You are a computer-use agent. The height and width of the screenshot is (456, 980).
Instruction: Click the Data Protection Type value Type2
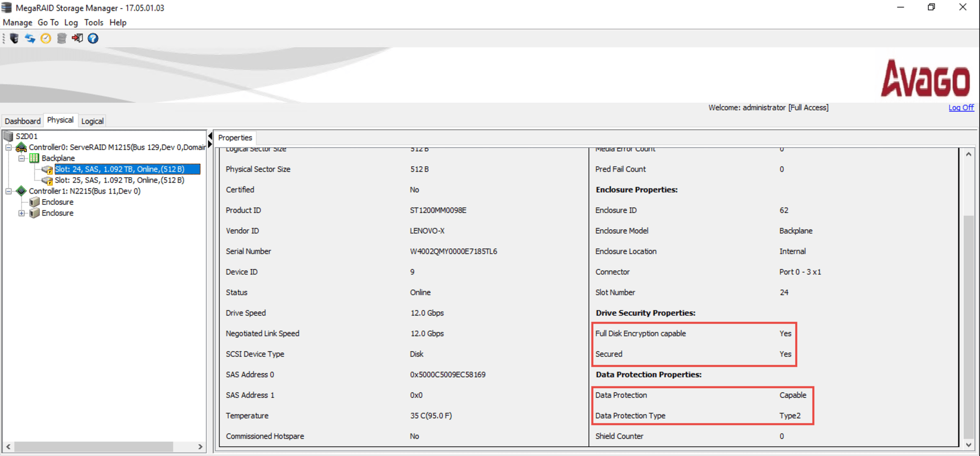pyautogui.click(x=790, y=416)
